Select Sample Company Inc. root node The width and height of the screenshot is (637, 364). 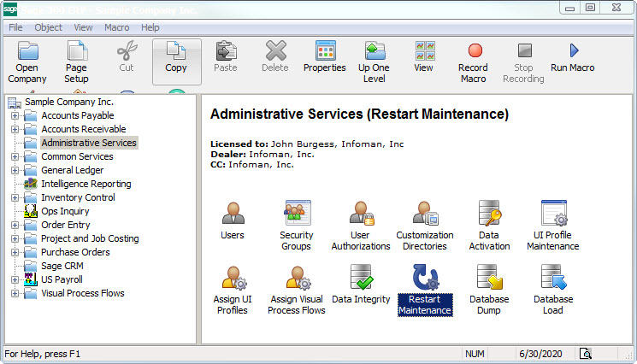pyautogui.click(x=69, y=102)
